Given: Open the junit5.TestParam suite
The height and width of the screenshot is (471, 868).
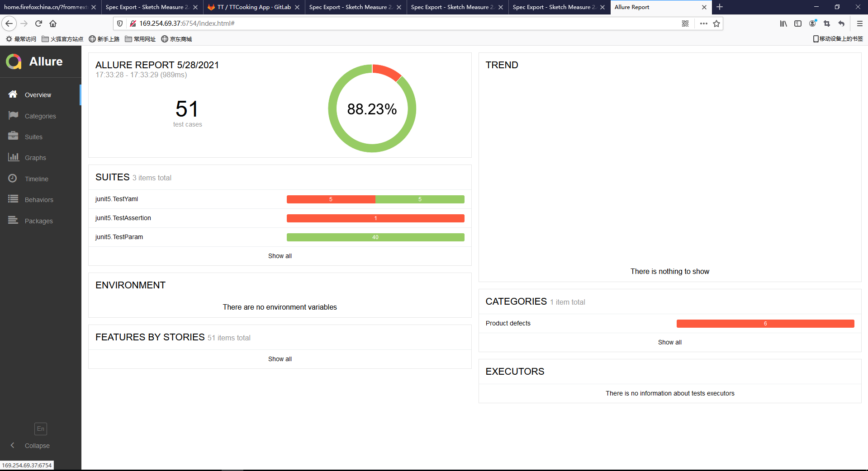Looking at the screenshot, I should pyautogui.click(x=280, y=237).
